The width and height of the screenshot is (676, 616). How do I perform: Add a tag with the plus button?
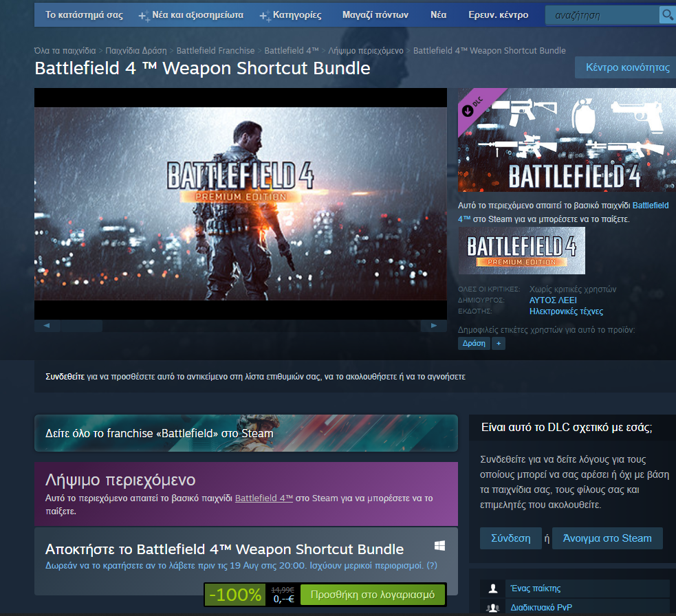499,344
